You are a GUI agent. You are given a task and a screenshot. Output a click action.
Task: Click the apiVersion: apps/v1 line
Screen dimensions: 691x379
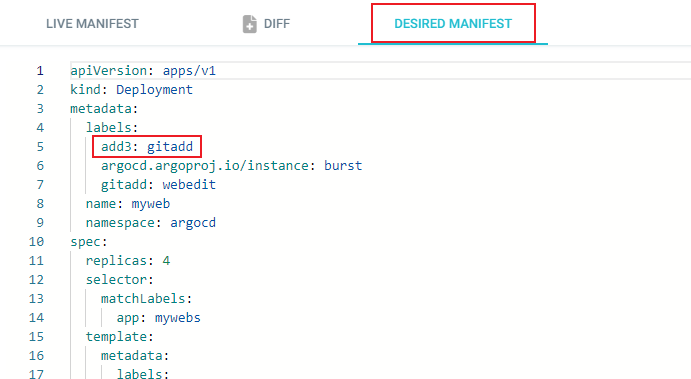click(x=143, y=71)
